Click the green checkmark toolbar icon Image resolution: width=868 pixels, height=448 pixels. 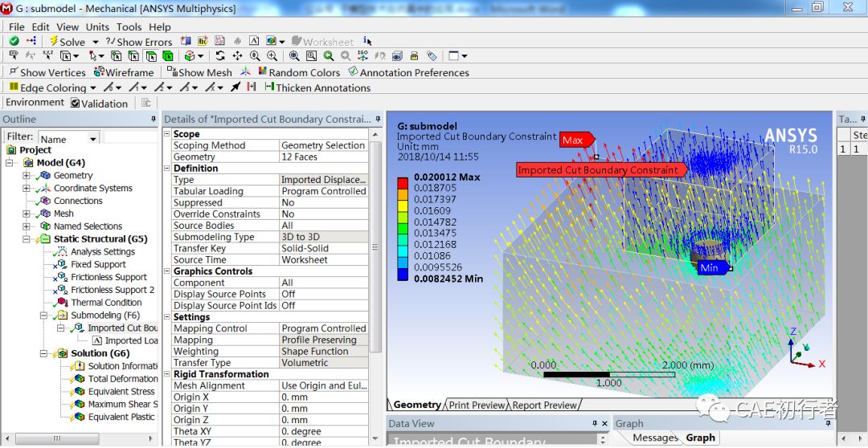click(14, 42)
